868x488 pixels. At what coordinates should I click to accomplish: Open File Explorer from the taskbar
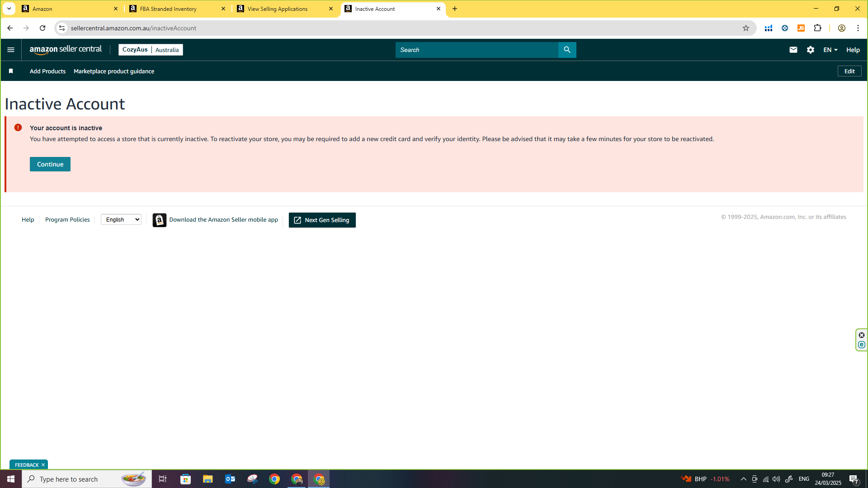click(208, 479)
